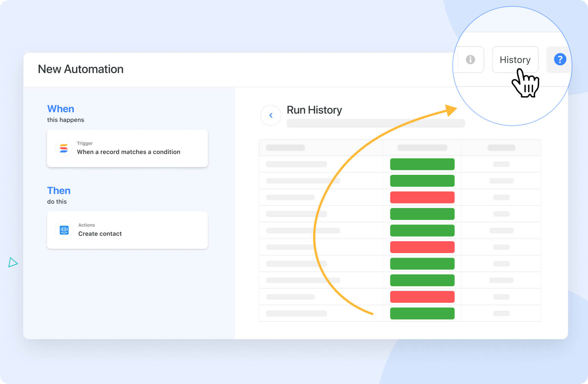The image size is (588, 384).
Task: Click the History button
Action: (x=515, y=60)
